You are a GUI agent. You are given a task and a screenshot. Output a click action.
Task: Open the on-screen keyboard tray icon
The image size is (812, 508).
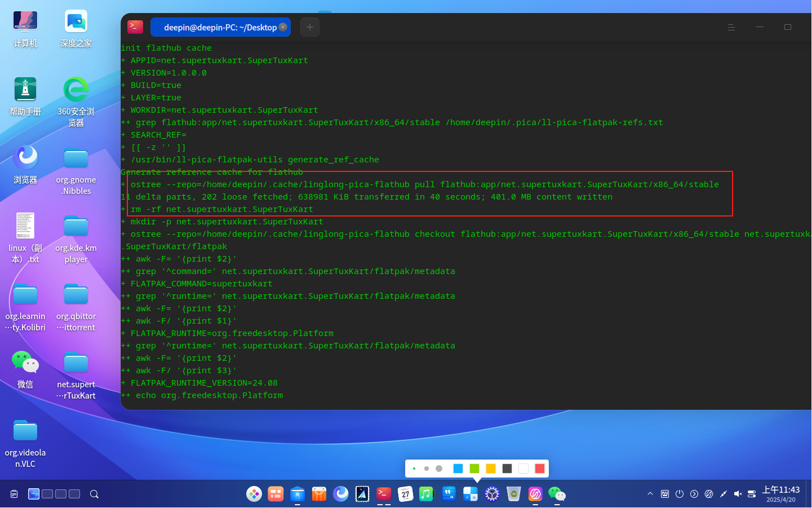tap(665, 494)
